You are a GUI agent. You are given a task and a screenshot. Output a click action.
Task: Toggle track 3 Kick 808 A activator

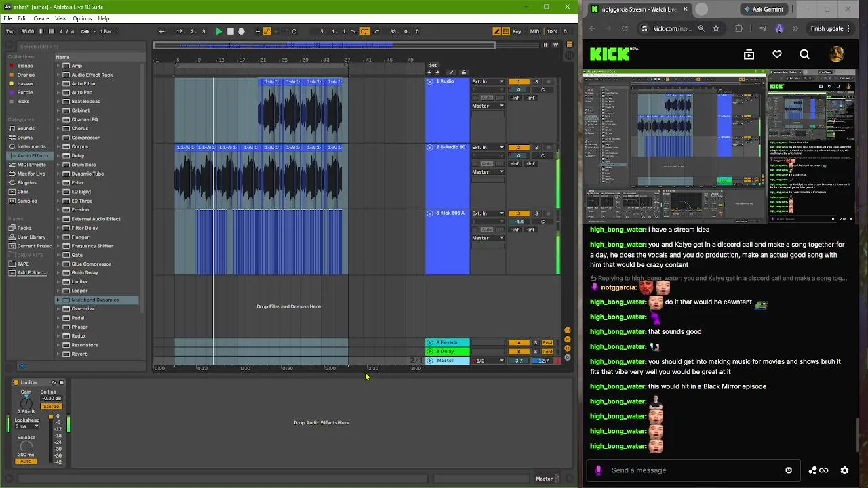coord(519,213)
